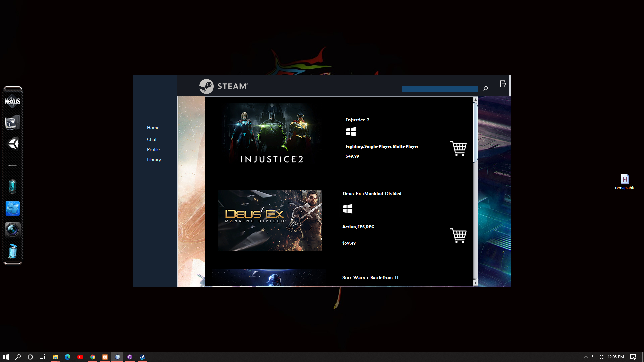Screen dimensions: 644x362
Task: Open network settings in the system tray
Action: [x=594, y=357]
